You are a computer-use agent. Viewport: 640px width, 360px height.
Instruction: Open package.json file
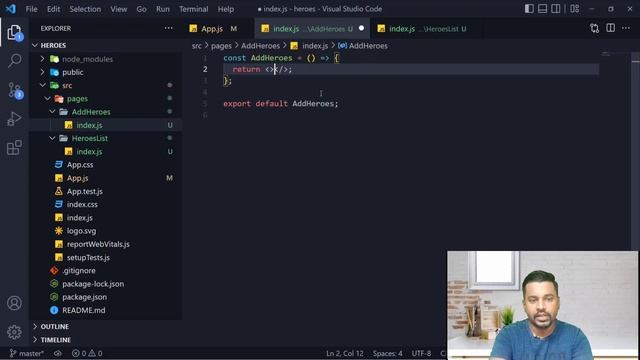coord(106,297)
